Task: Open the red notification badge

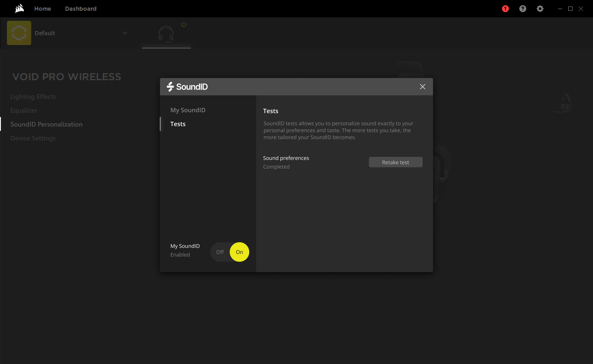Action: [505, 9]
